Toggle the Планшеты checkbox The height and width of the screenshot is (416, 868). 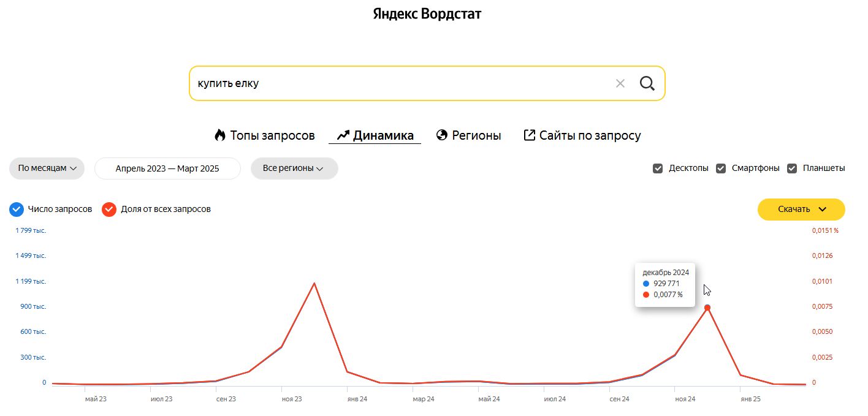(792, 168)
